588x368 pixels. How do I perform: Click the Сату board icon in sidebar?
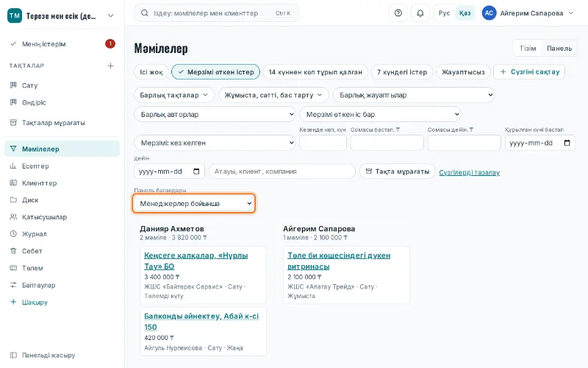click(x=13, y=85)
